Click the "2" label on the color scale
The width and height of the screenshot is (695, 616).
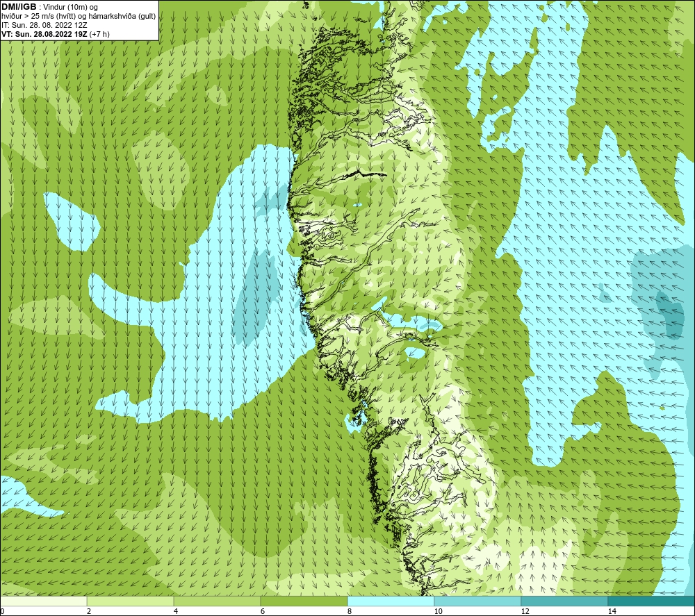pyautogui.click(x=89, y=611)
